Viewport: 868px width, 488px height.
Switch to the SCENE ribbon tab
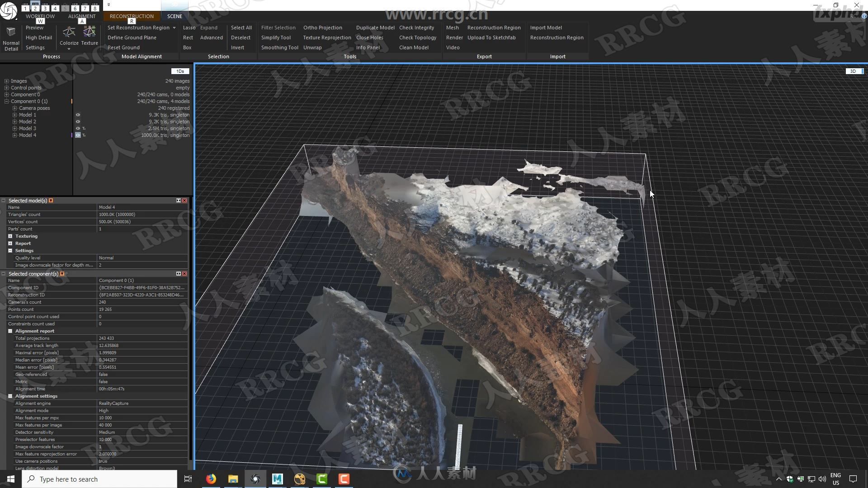pyautogui.click(x=175, y=16)
